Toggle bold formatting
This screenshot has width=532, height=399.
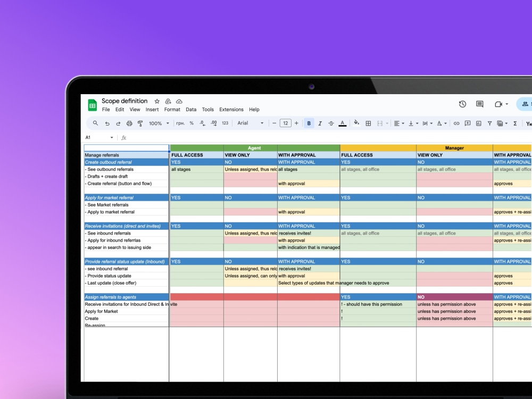309,123
